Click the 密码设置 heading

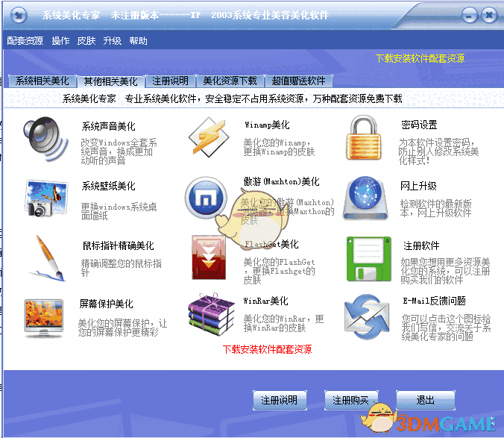click(x=419, y=125)
